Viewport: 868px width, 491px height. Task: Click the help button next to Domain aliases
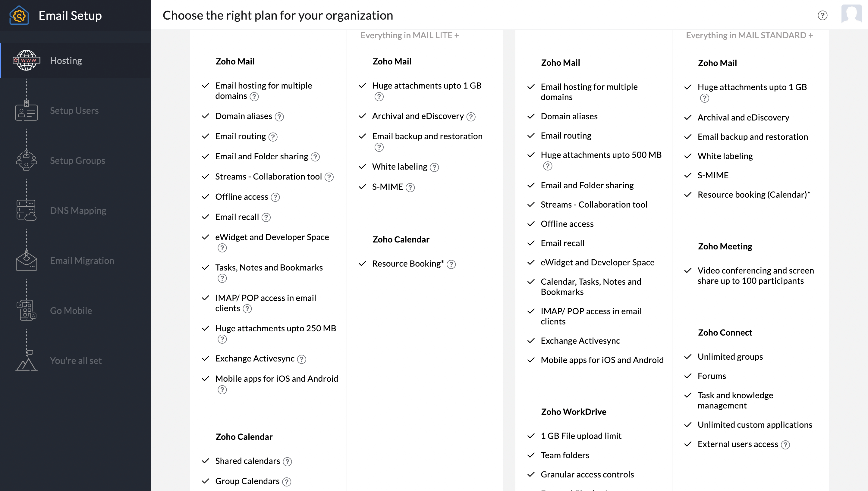coord(279,116)
